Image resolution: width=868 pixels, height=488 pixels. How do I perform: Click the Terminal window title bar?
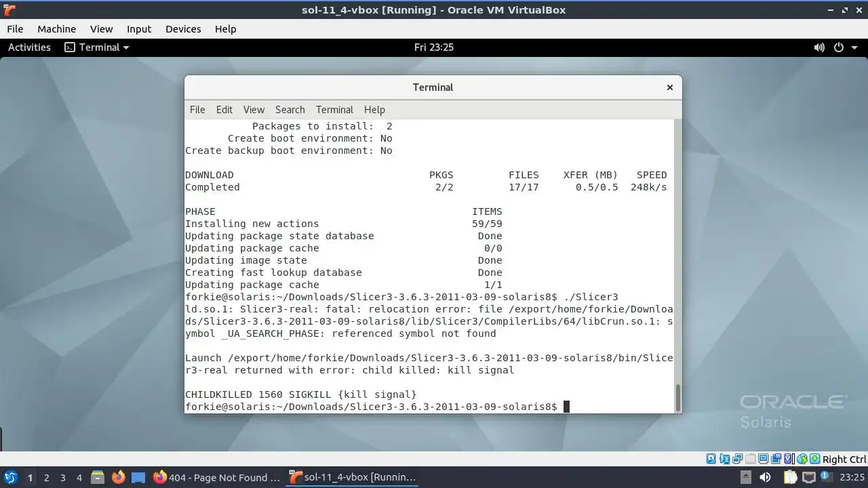(433, 87)
